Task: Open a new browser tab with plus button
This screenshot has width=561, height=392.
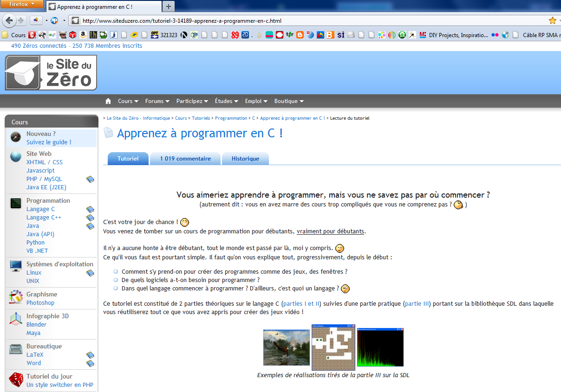Action: click(x=168, y=6)
